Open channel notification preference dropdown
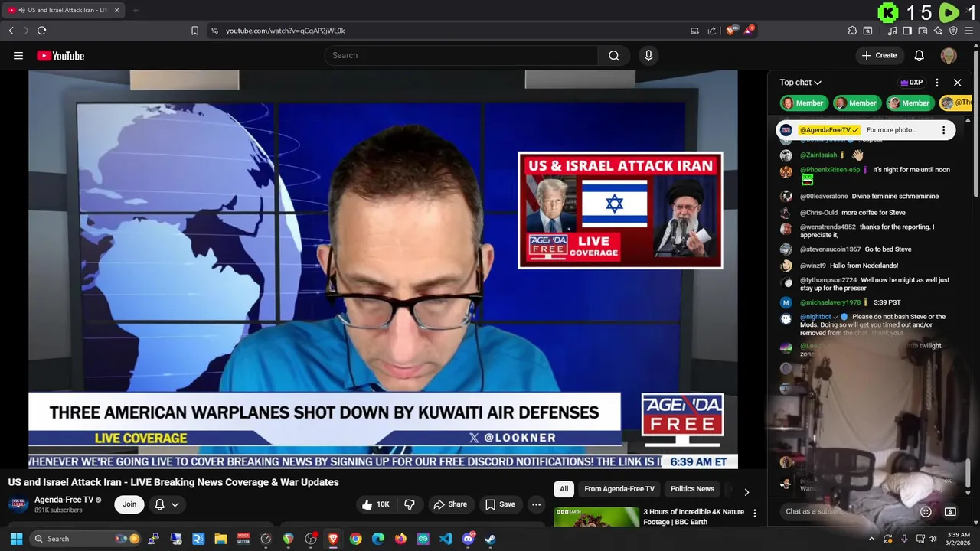The height and width of the screenshot is (551, 980). click(167, 504)
